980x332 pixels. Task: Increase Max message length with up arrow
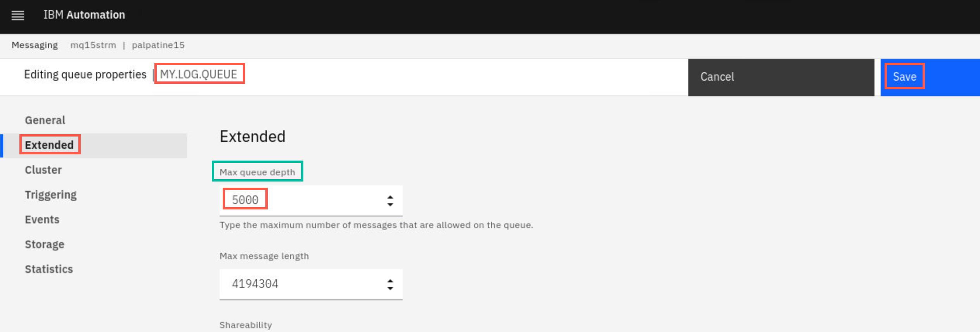tap(390, 281)
